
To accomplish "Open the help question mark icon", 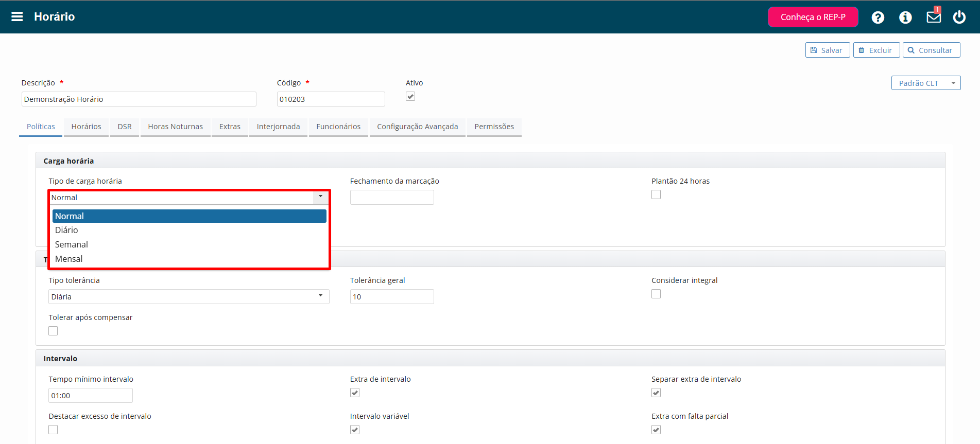I will tap(878, 17).
